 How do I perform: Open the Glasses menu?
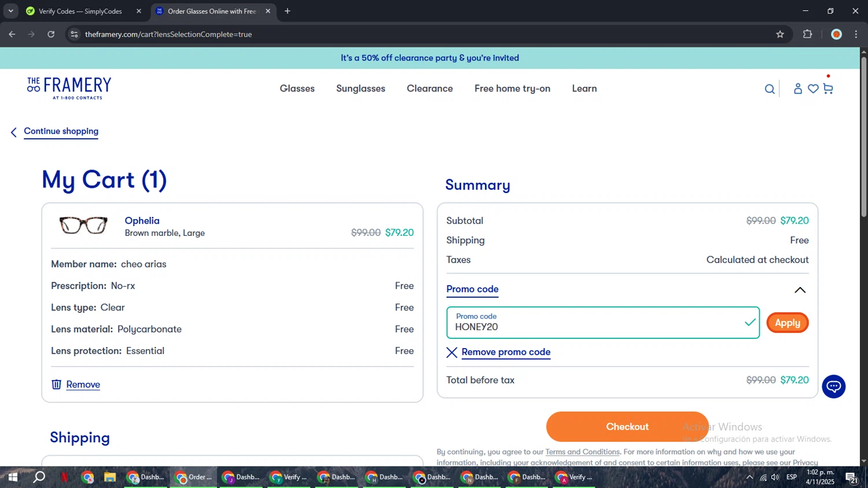[x=297, y=88]
